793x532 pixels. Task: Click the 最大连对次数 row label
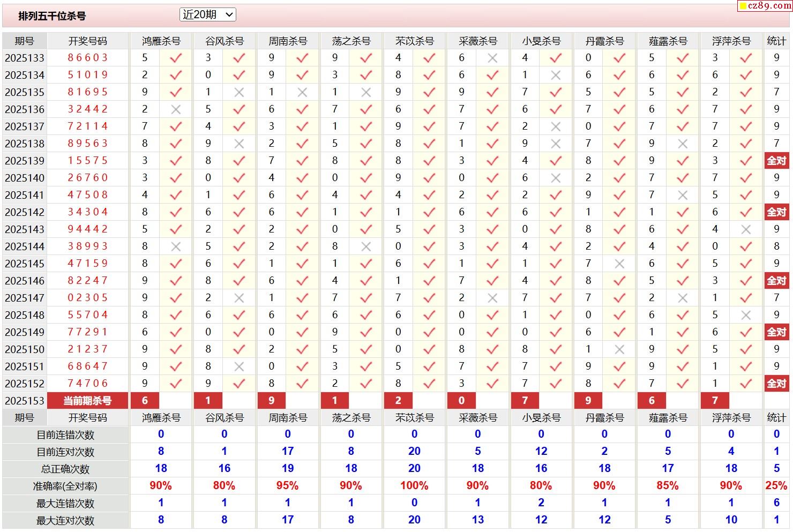[x=65, y=521]
